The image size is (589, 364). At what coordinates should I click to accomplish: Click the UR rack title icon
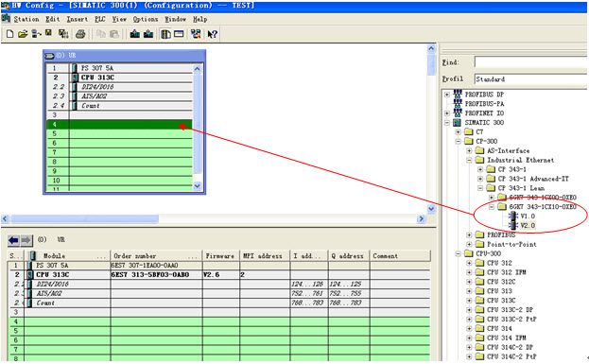[x=49, y=56]
